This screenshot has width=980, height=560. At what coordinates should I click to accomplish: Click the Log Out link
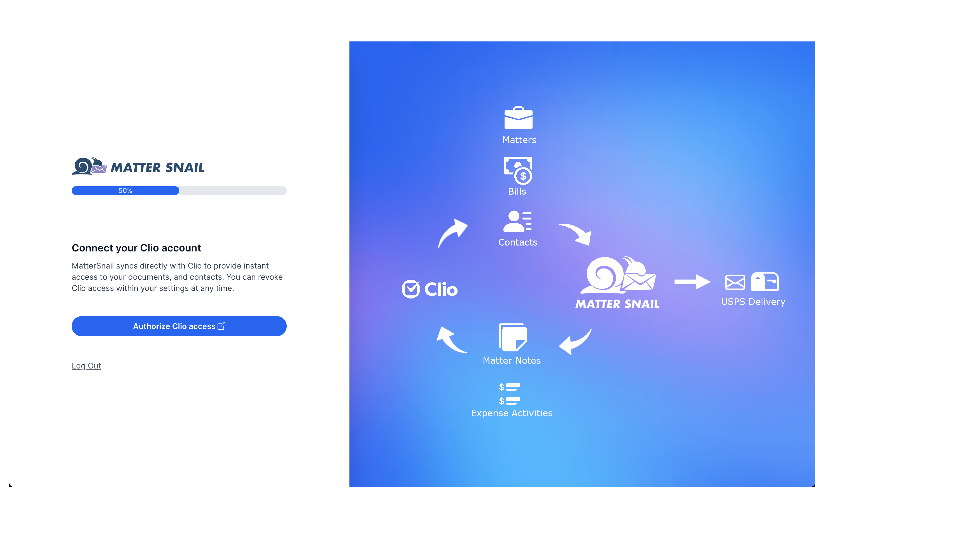86,366
